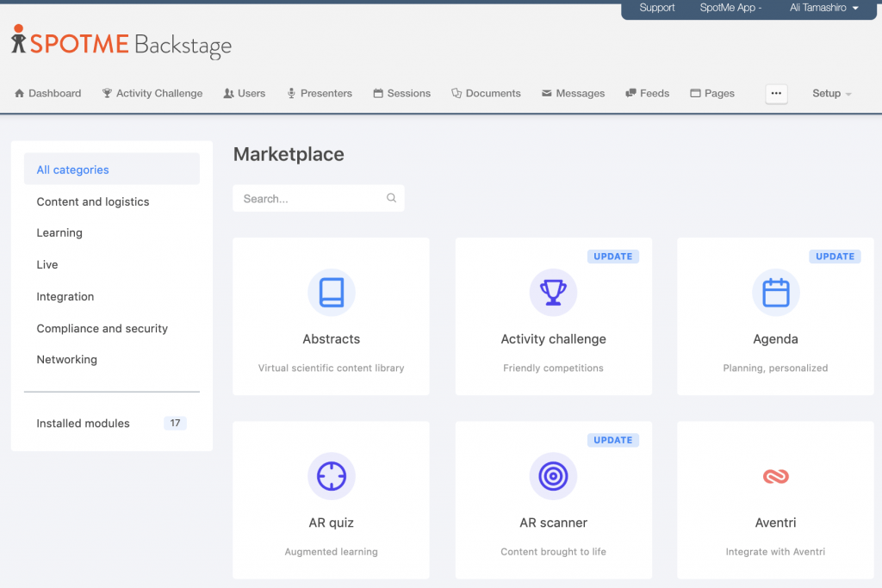The width and height of the screenshot is (882, 588).
Task: Click the AR scanner target icon
Action: point(553,476)
